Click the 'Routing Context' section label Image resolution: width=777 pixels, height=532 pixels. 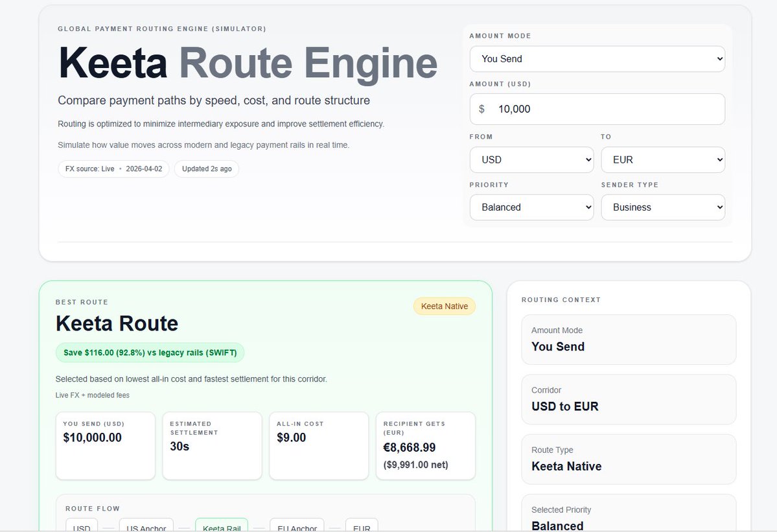pos(561,299)
